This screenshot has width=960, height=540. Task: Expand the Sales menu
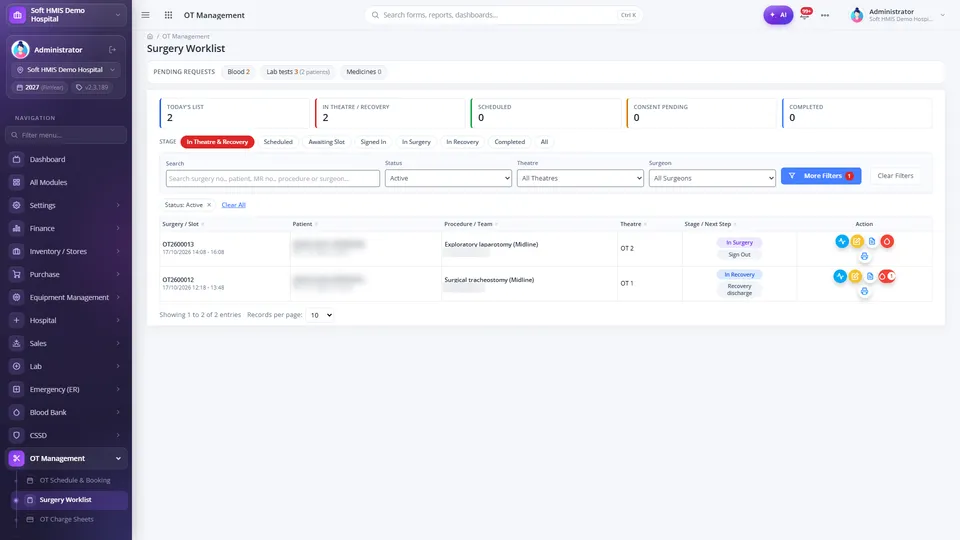click(66, 343)
